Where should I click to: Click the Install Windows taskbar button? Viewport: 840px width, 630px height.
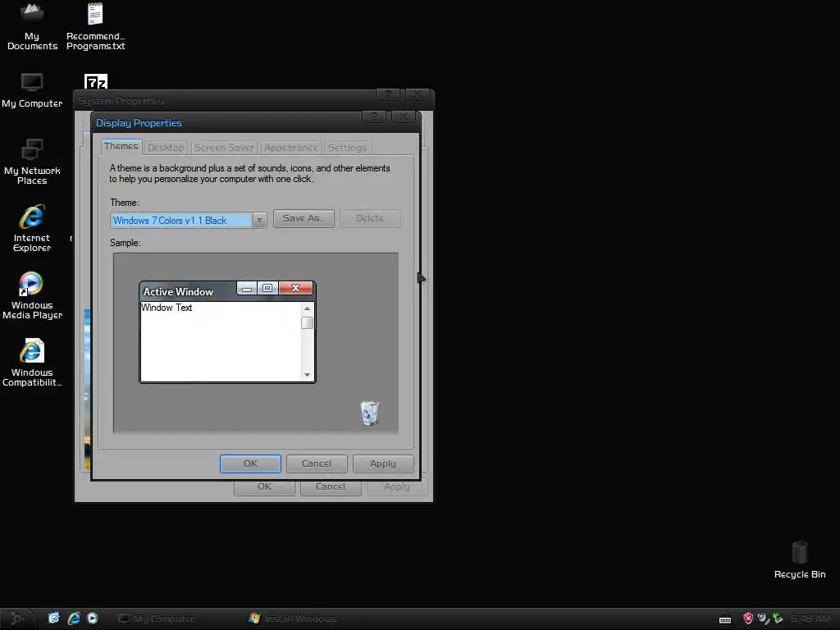pyautogui.click(x=293, y=619)
